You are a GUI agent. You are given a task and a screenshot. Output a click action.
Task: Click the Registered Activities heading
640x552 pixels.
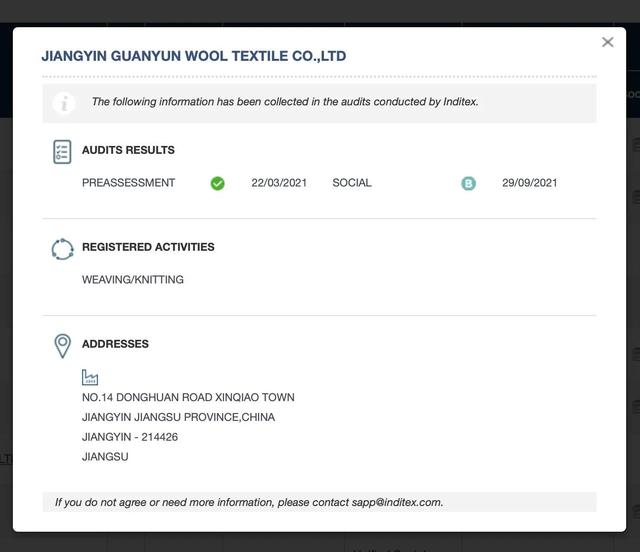148,247
